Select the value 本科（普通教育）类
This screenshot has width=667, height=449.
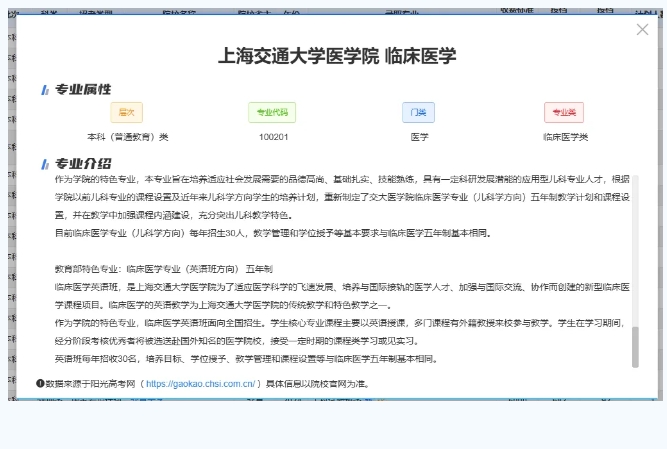[128, 137]
